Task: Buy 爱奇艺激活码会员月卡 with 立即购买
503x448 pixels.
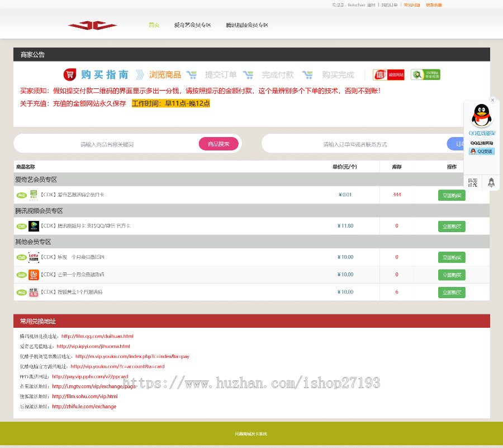Action: pyautogui.click(x=452, y=195)
